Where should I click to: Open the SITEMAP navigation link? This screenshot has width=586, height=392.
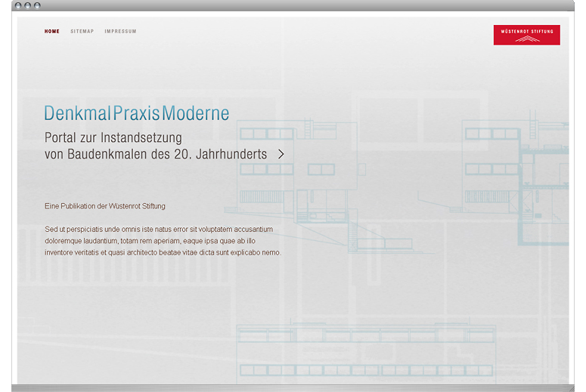[82, 32]
